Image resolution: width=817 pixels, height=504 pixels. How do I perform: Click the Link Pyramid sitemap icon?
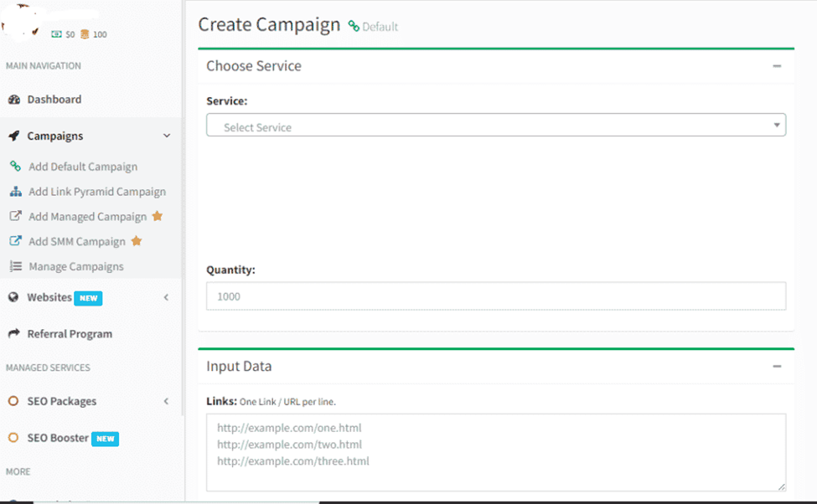(x=15, y=192)
